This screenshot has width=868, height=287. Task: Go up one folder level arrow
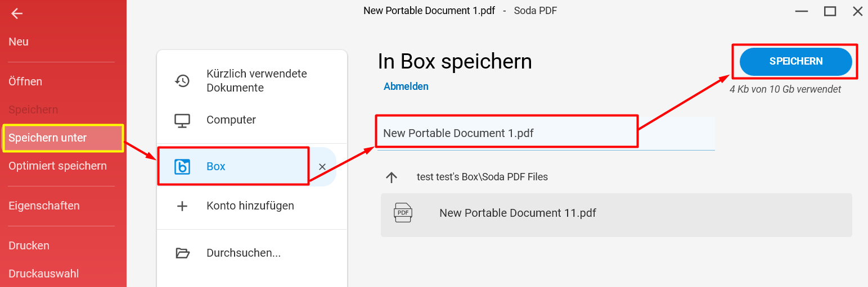point(392,177)
